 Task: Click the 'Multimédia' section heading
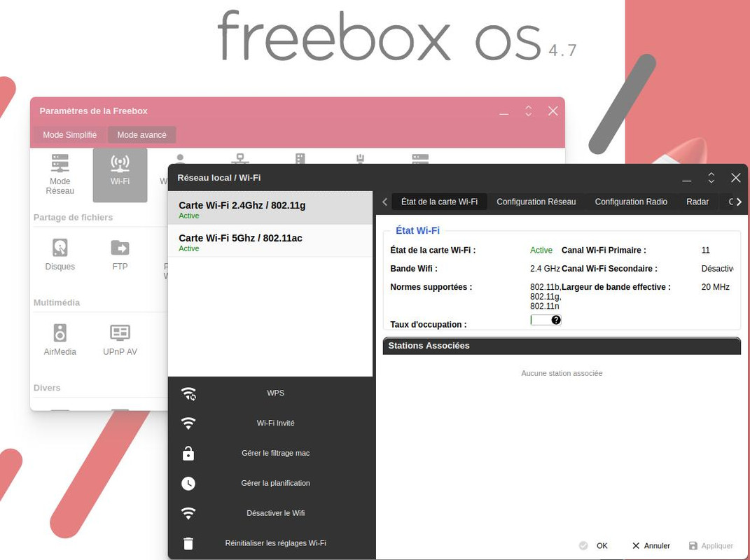(x=57, y=302)
